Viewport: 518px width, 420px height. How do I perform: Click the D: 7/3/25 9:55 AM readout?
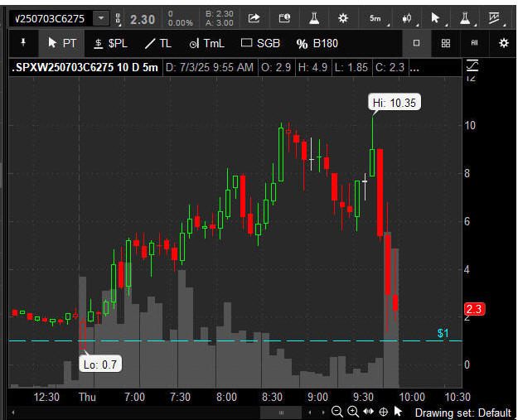click(x=210, y=67)
